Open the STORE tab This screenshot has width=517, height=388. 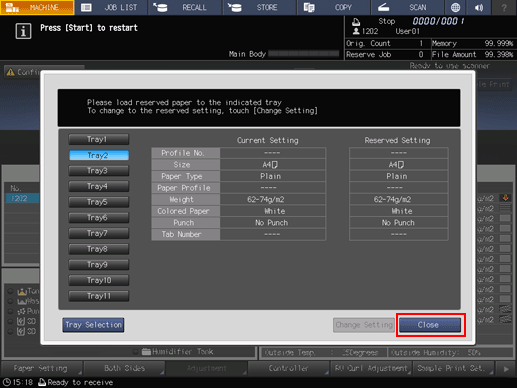[260, 7]
